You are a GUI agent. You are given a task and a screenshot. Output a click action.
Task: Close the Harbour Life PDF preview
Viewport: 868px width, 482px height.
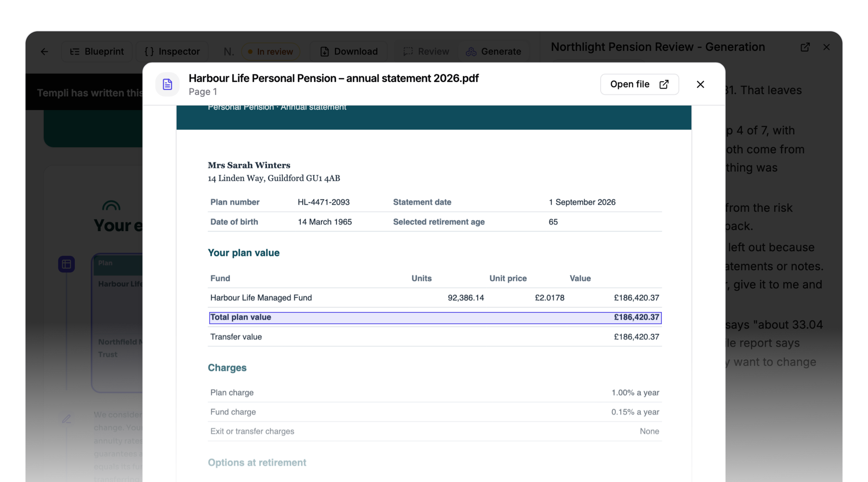pyautogui.click(x=700, y=85)
